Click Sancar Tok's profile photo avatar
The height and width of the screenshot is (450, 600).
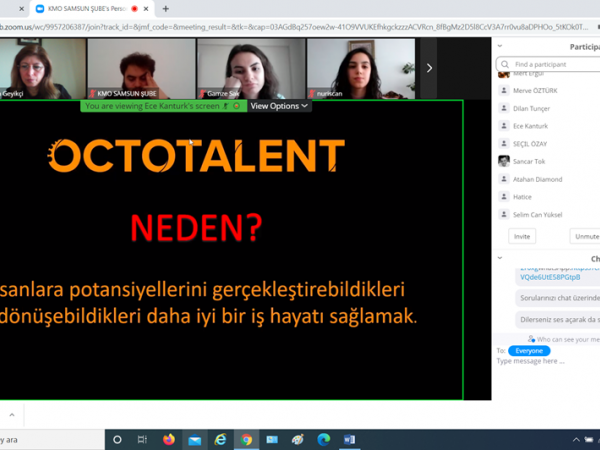(504, 161)
